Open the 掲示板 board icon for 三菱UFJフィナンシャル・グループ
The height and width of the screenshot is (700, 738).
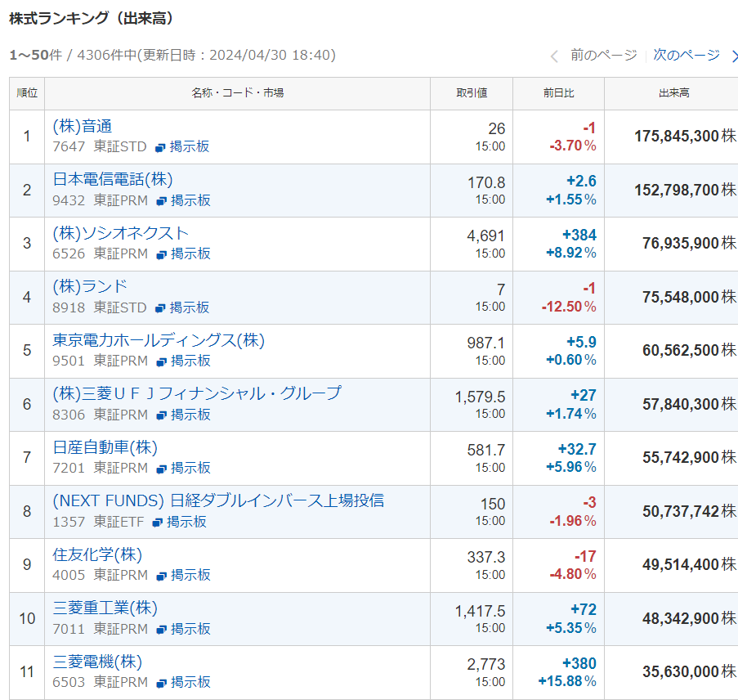(x=162, y=415)
